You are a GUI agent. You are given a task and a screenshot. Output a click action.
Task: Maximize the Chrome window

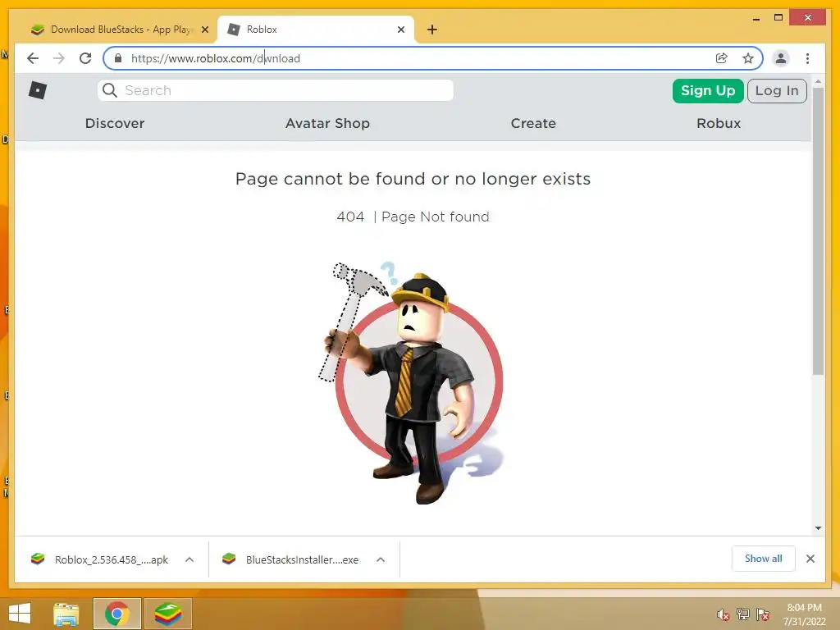778,18
